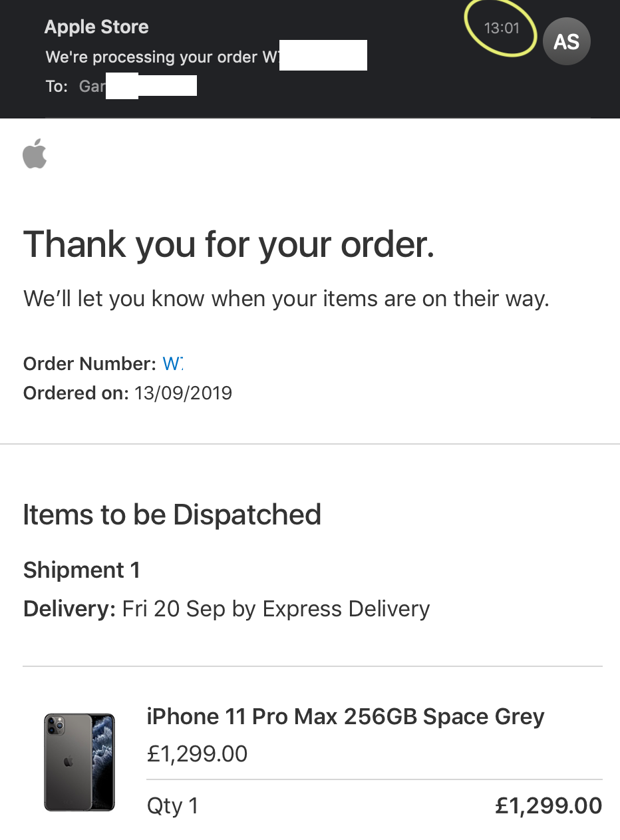
Task: Click the grey Apple logo
Action: [35, 153]
